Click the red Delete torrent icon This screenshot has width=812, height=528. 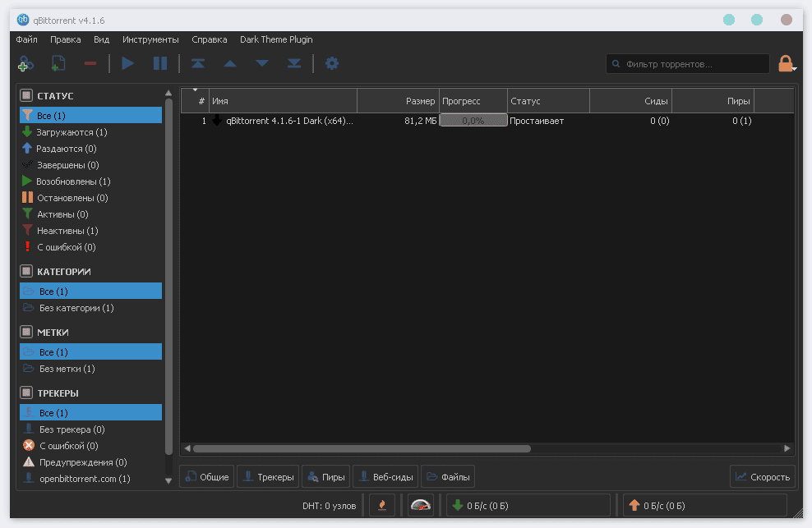90,64
